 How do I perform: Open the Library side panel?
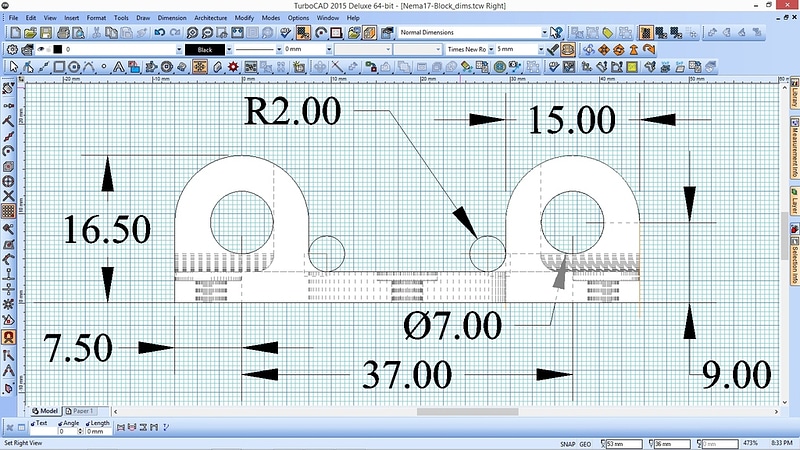(x=794, y=94)
